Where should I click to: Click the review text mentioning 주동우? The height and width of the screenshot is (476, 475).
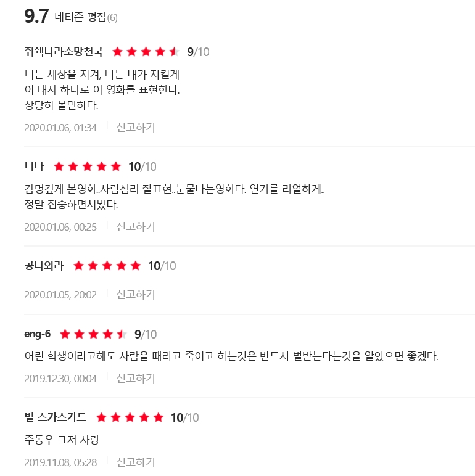pos(62,440)
